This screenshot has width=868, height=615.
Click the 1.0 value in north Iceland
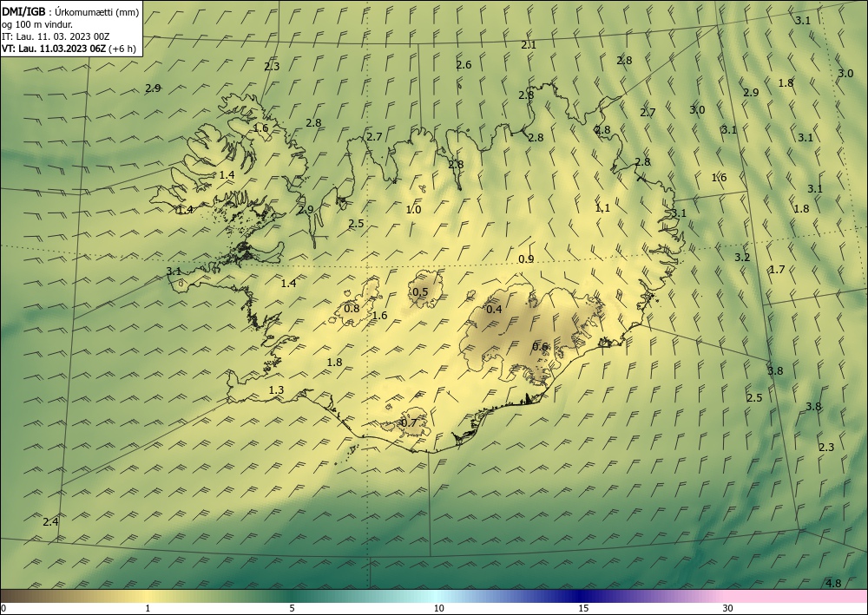pos(413,210)
